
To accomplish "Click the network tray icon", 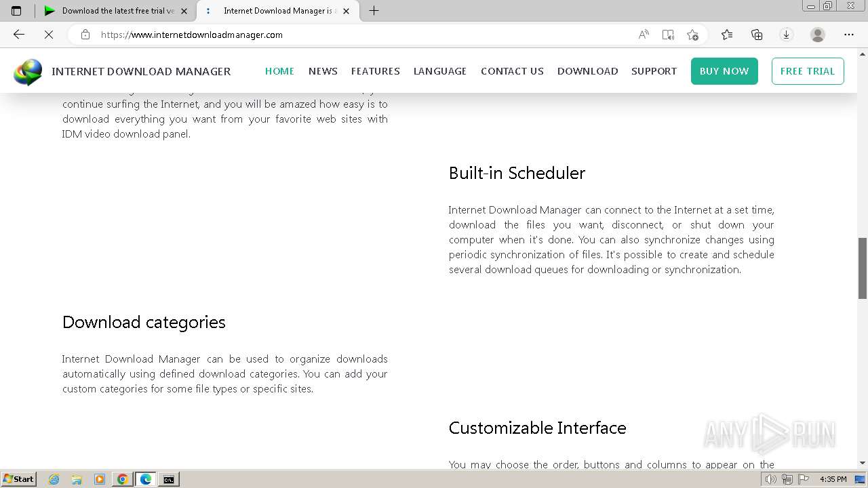I will tap(787, 479).
